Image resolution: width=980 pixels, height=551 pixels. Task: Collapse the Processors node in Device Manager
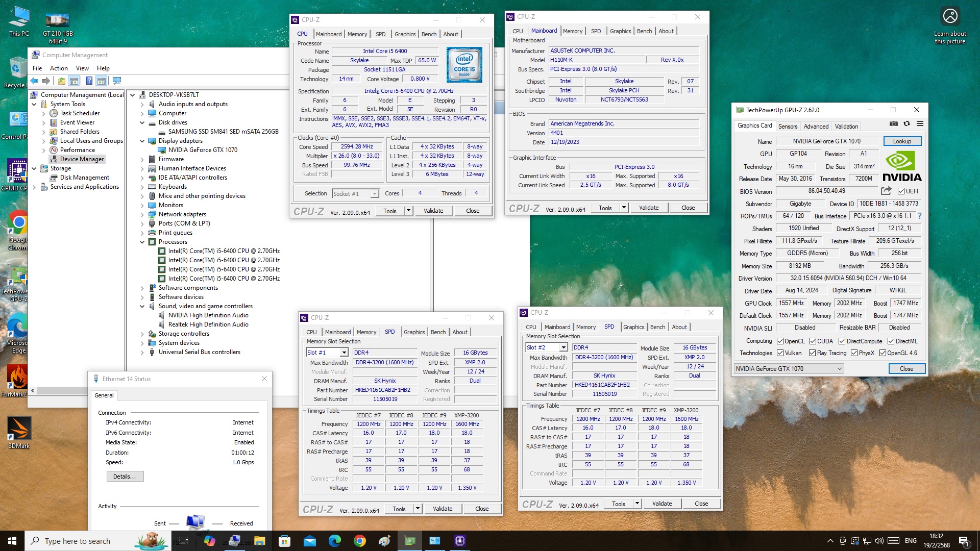click(142, 242)
